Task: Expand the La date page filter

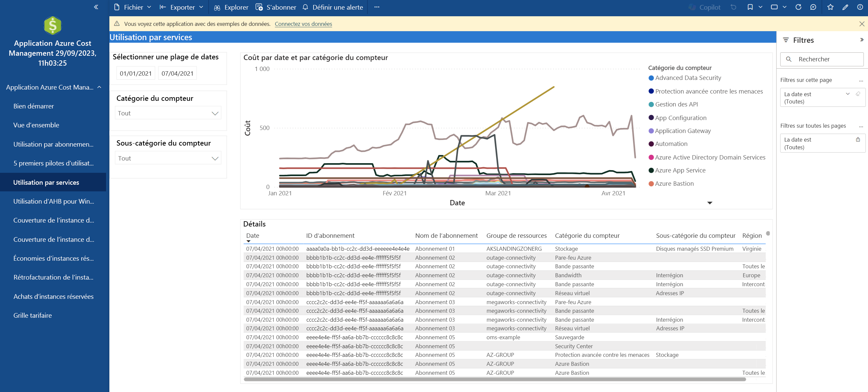Action: point(847,94)
